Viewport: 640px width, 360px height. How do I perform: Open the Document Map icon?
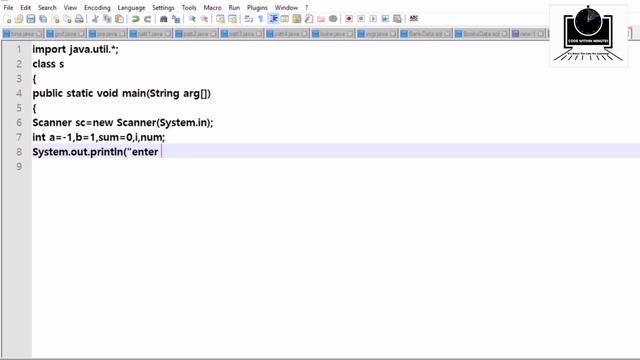pos(297,19)
